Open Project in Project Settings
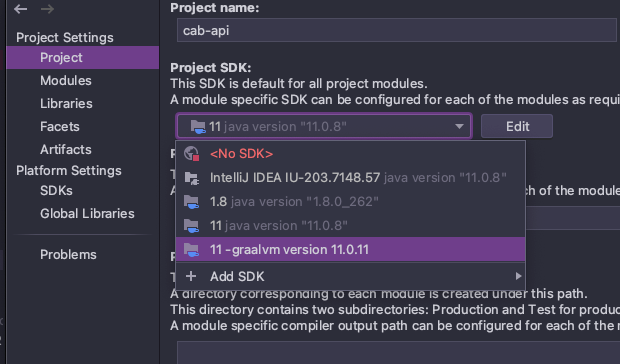This screenshot has height=364, width=620. (83, 58)
